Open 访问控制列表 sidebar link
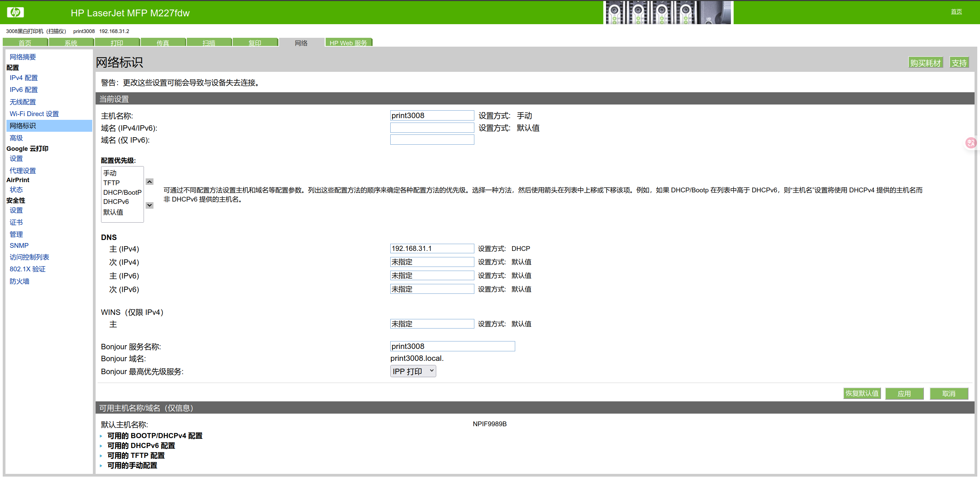 [29, 257]
